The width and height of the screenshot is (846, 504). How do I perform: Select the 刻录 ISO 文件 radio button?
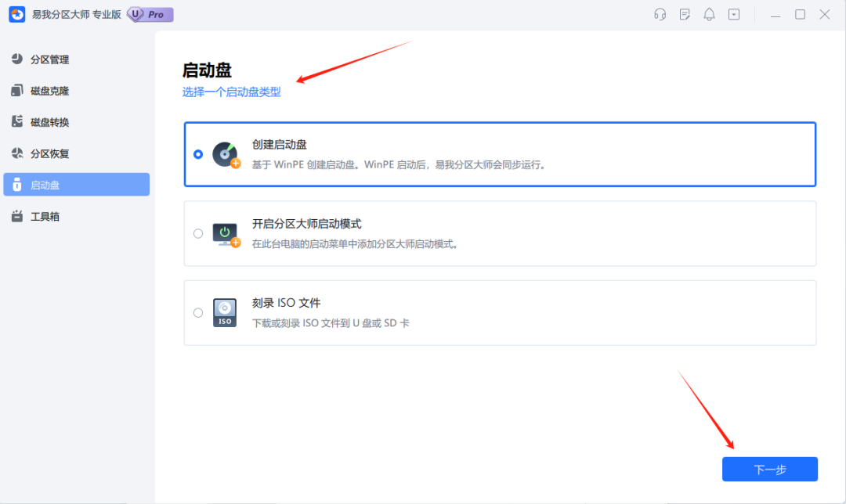pyautogui.click(x=198, y=312)
